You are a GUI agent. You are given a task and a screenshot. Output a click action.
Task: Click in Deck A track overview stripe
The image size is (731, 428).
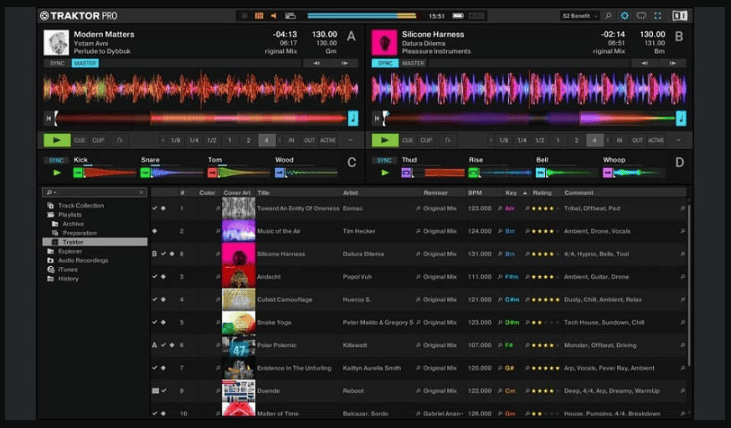coord(201,118)
